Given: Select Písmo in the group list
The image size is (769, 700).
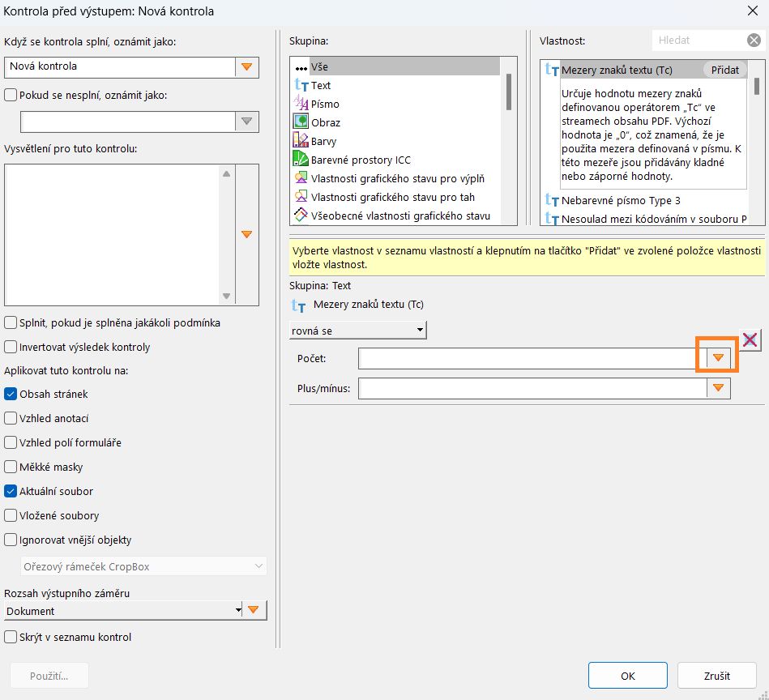Looking at the screenshot, I should [x=325, y=104].
